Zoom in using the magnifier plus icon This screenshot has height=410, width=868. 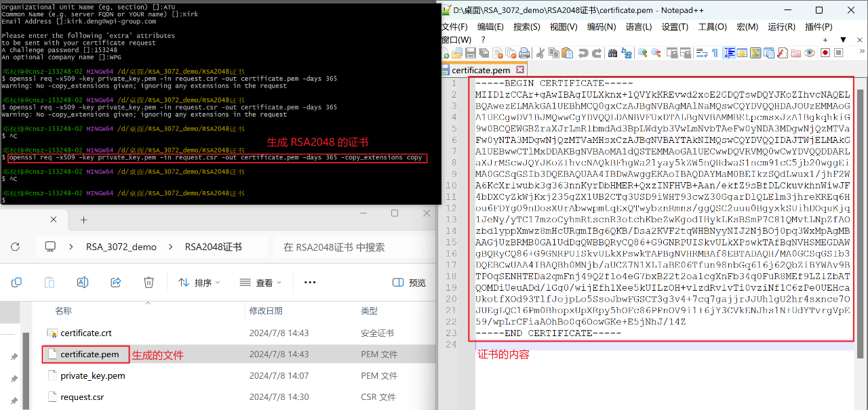coord(642,52)
